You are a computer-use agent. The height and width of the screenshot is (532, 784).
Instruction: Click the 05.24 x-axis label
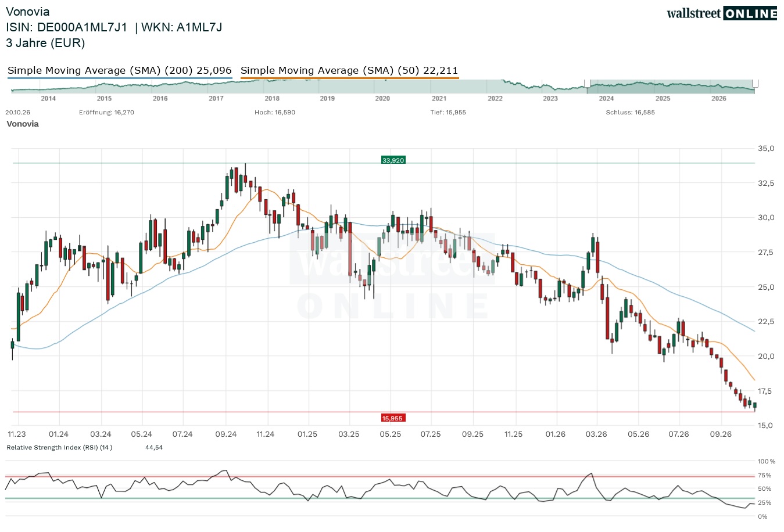coord(142,434)
